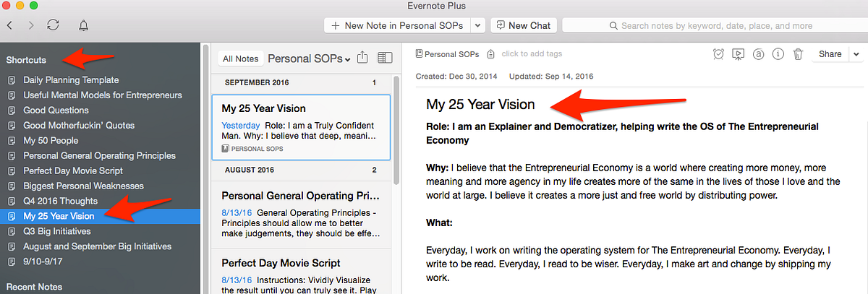
Task: Click the Updated: Sep 14, 2016 date
Action: click(551, 76)
